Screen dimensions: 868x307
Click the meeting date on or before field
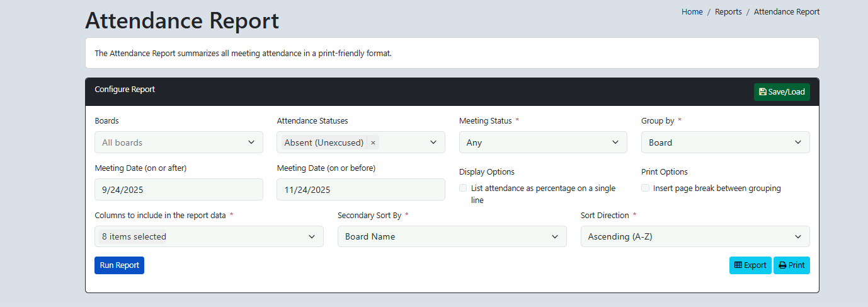pyautogui.click(x=360, y=190)
